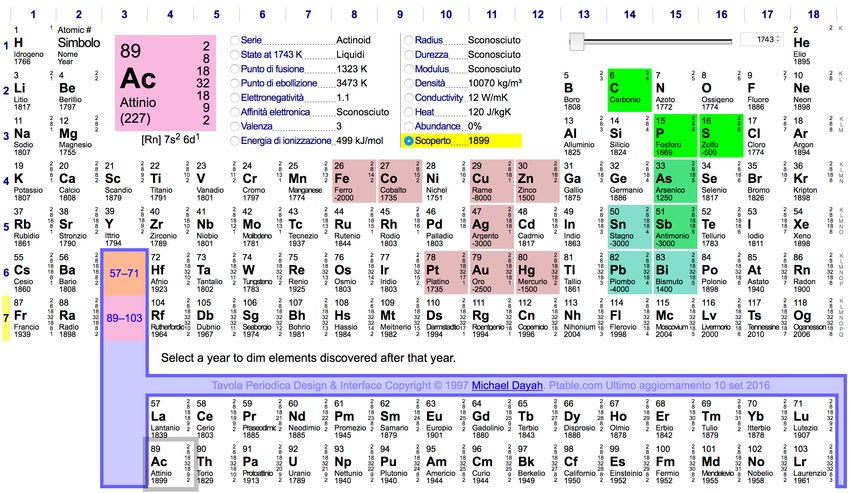Screen dimensions: 850x493
Task: Select the Ossigeno (O) element cell
Action: (721, 90)
